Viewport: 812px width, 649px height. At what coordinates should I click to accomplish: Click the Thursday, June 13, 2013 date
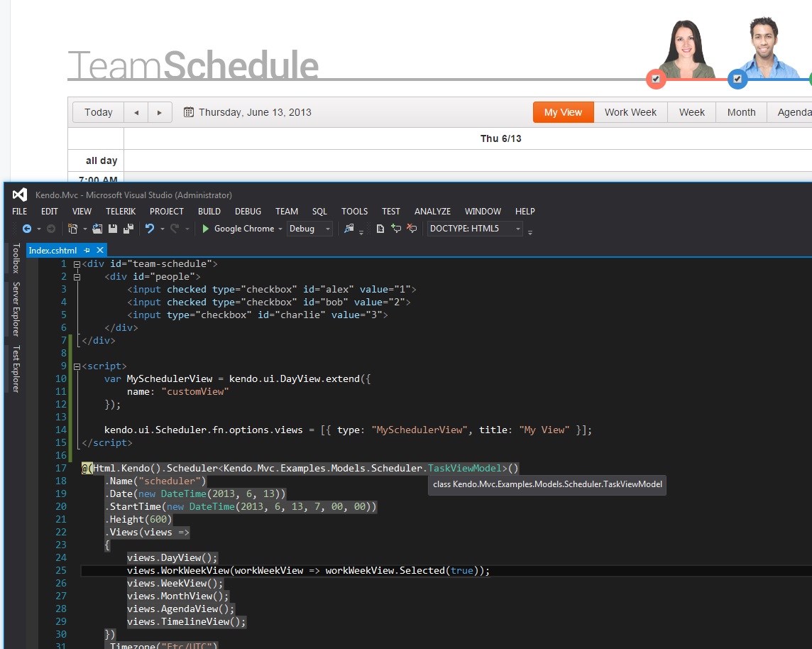255,112
